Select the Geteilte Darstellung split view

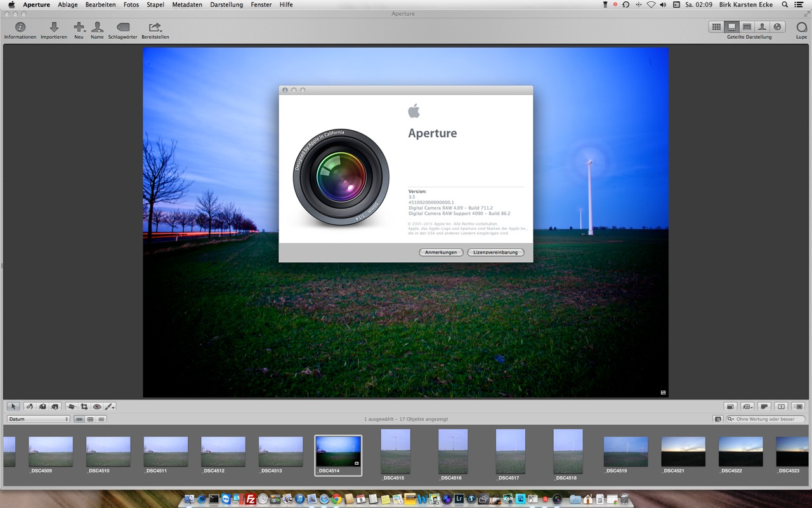click(731, 27)
